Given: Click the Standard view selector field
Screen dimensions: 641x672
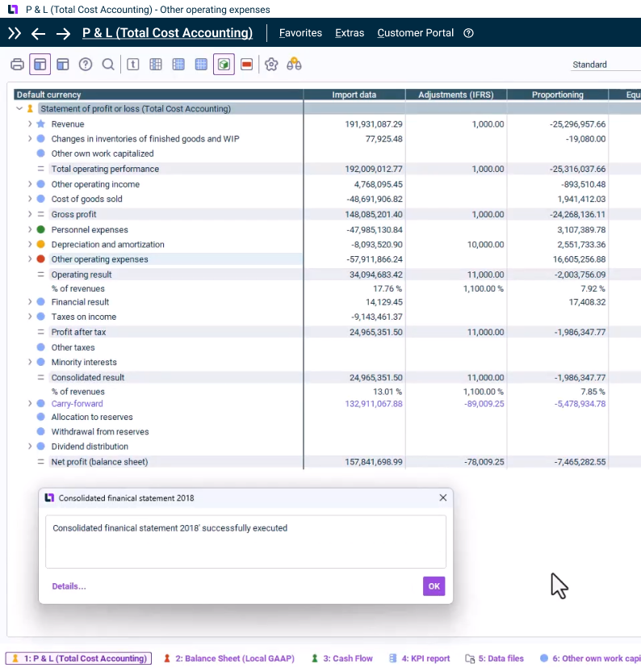Looking at the screenshot, I should [x=601, y=65].
